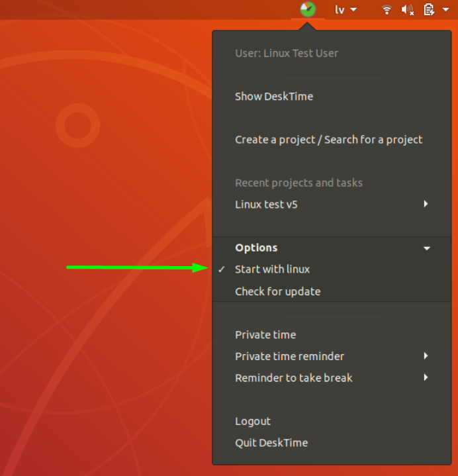Click the DeskTime tray icon
458x476 pixels.
(x=308, y=9)
